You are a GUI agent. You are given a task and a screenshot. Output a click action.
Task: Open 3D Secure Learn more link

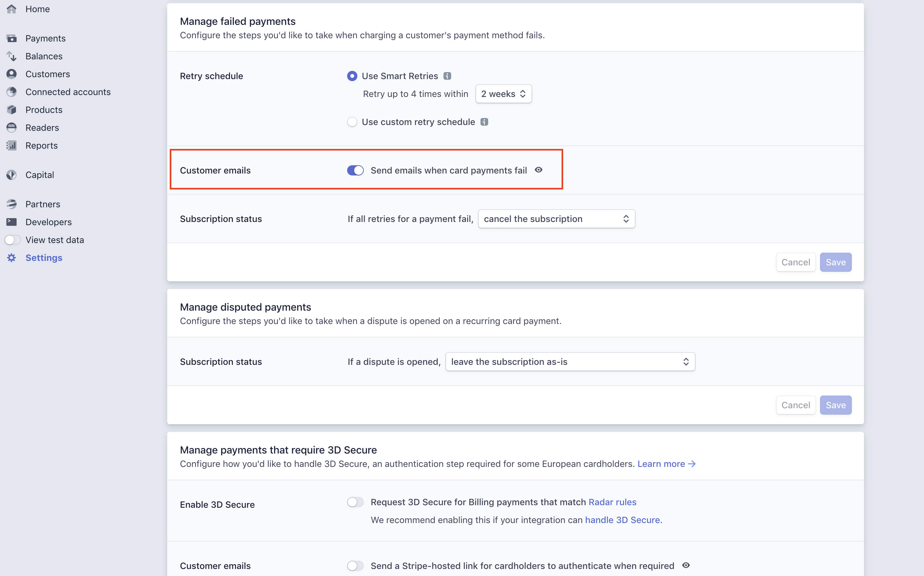[x=667, y=464]
